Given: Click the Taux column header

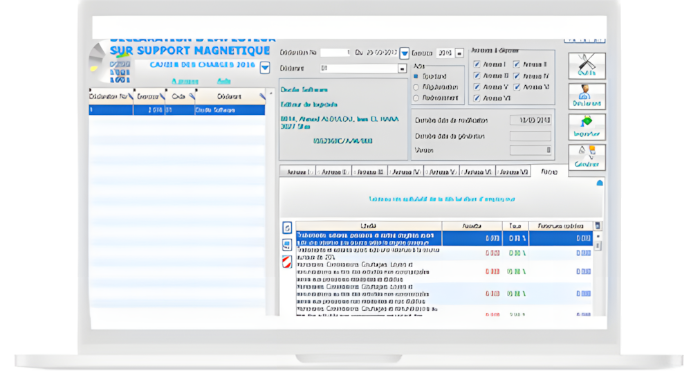Looking at the screenshot, I should point(515,226).
